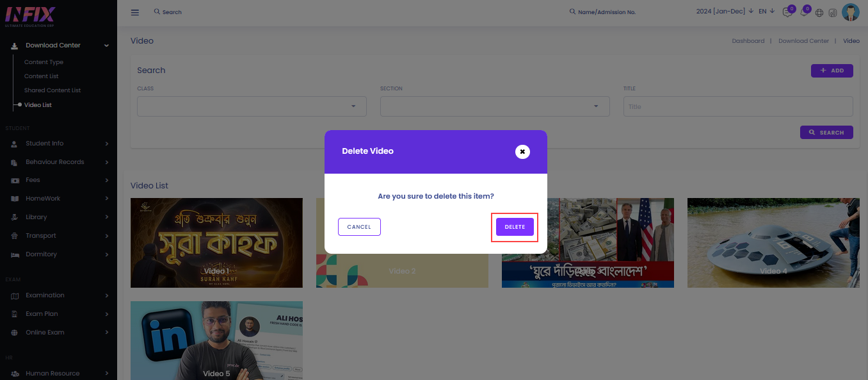Viewport: 868px width, 380px height.
Task: Click the Library sidebar icon
Action: 15,217
